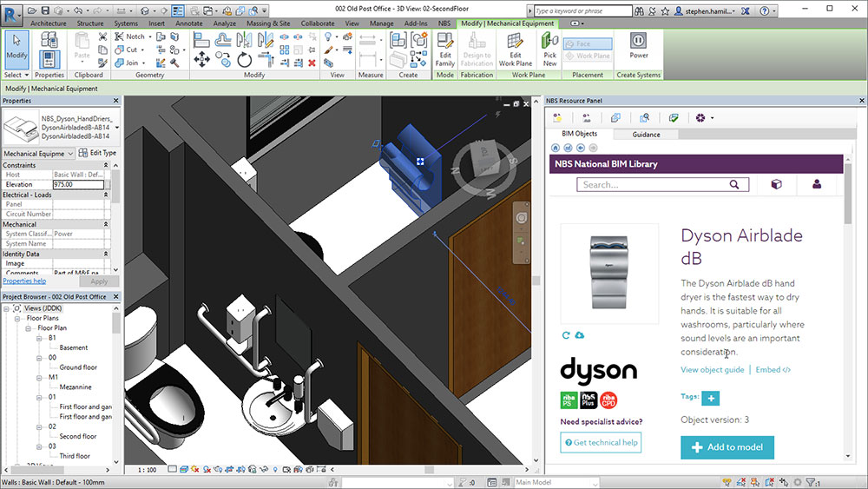
Task: Click the Rotate tool icon
Action: pyautogui.click(x=244, y=59)
